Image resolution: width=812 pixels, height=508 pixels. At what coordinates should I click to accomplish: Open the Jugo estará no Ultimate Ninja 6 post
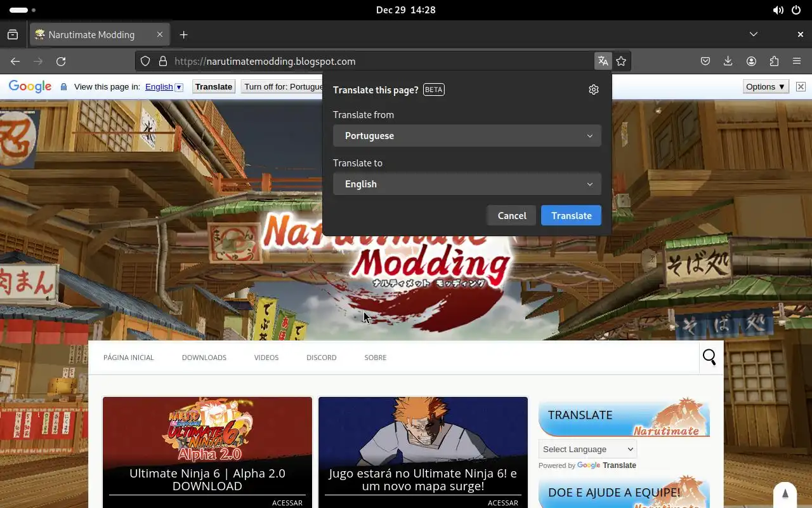(x=423, y=479)
